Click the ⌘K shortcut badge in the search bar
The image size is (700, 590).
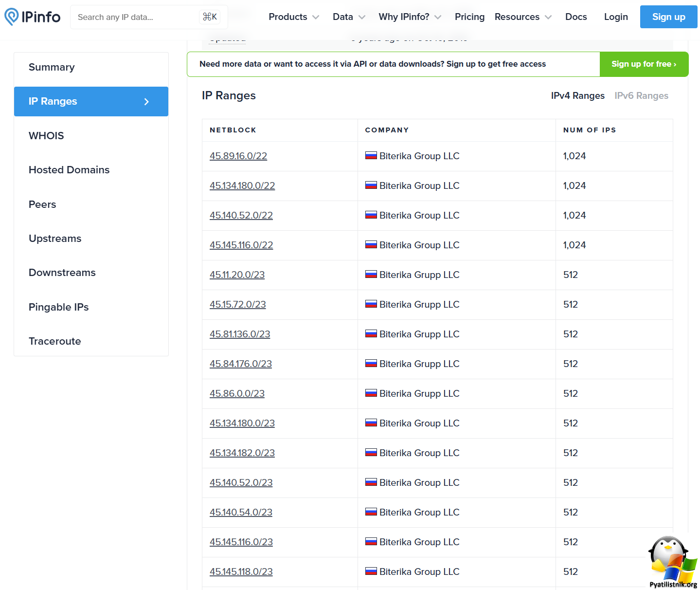click(x=209, y=16)
